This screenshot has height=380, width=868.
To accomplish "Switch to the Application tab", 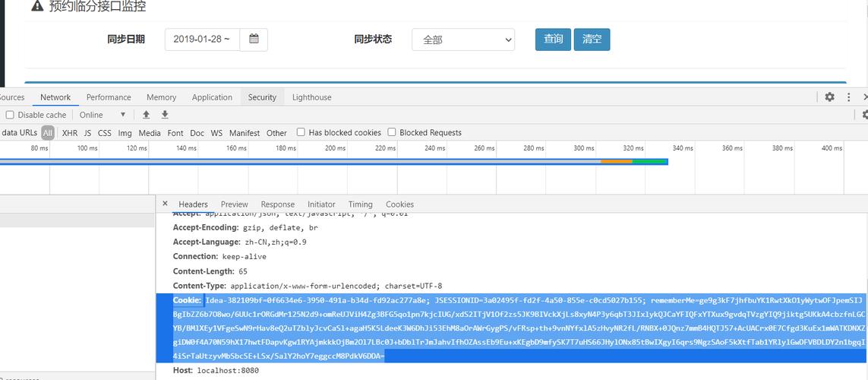I will click(x=212, y=97).
